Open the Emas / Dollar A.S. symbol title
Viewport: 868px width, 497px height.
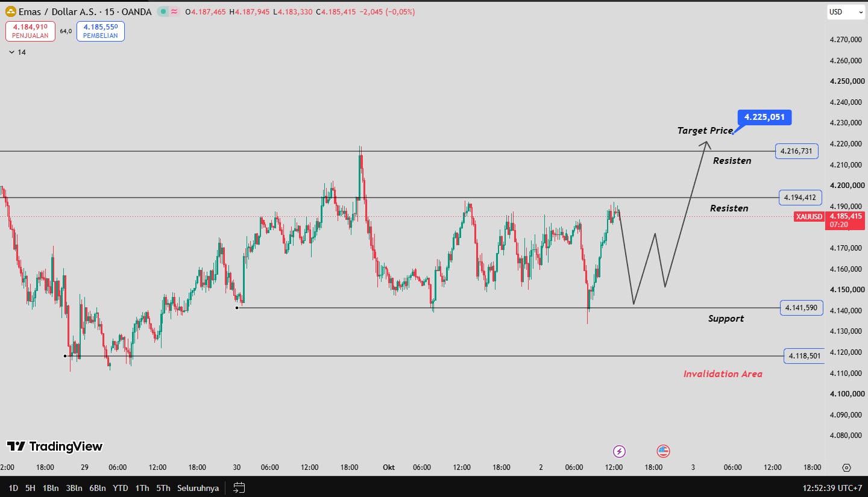click(85, 12)
